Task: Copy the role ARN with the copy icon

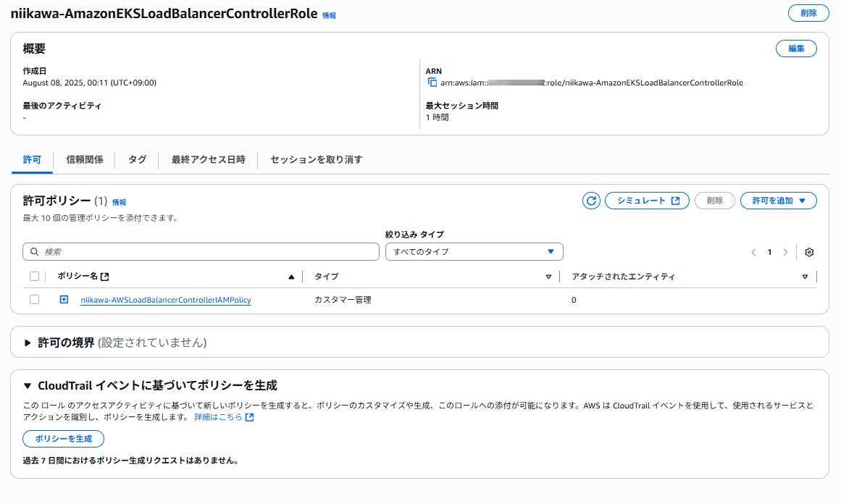Action: tap(432, 82)
